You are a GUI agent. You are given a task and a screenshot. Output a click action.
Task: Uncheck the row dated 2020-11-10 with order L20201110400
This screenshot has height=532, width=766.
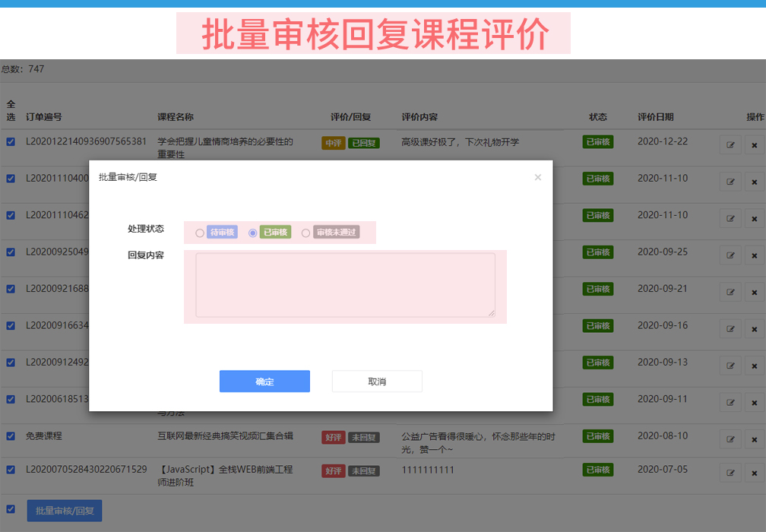[11, 179]
